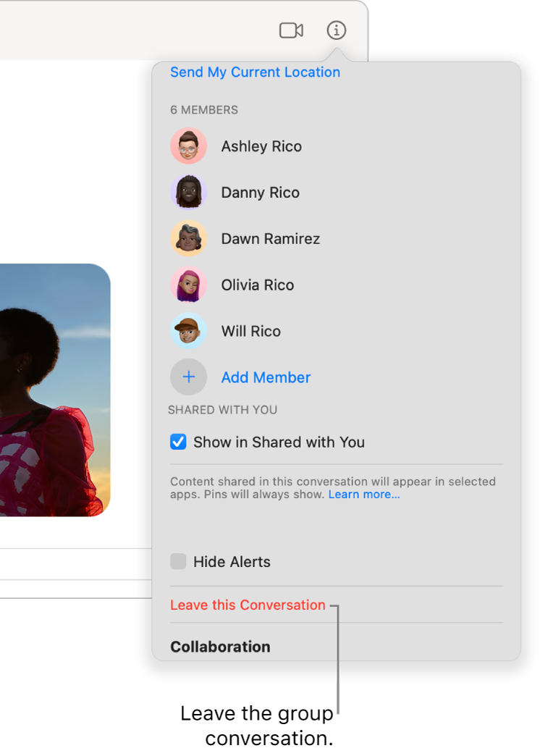Expand the Collaboration section
Image resolution: width=540 pixels, height=756 pixels.
[220, 646]
